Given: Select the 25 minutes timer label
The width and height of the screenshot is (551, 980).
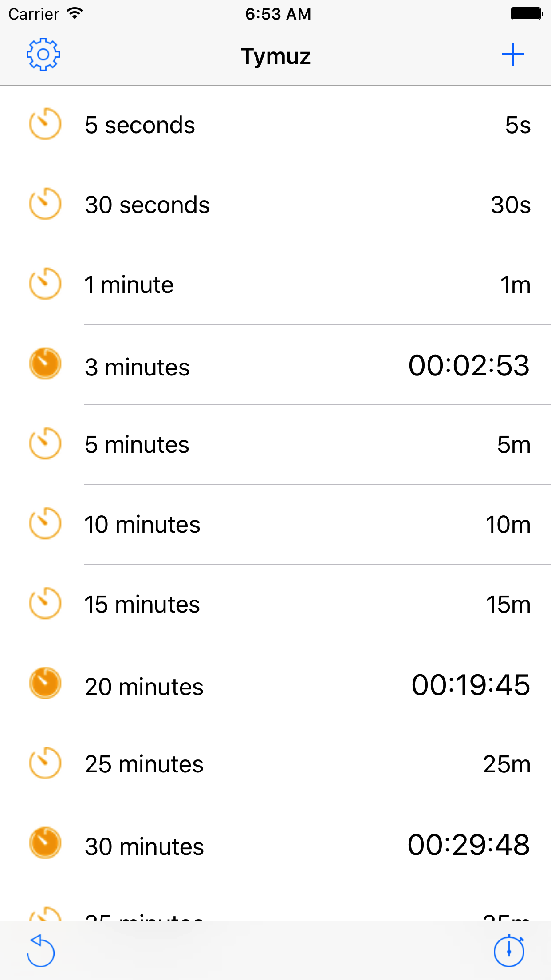Looking at the screenshot, I should point(144,764).
